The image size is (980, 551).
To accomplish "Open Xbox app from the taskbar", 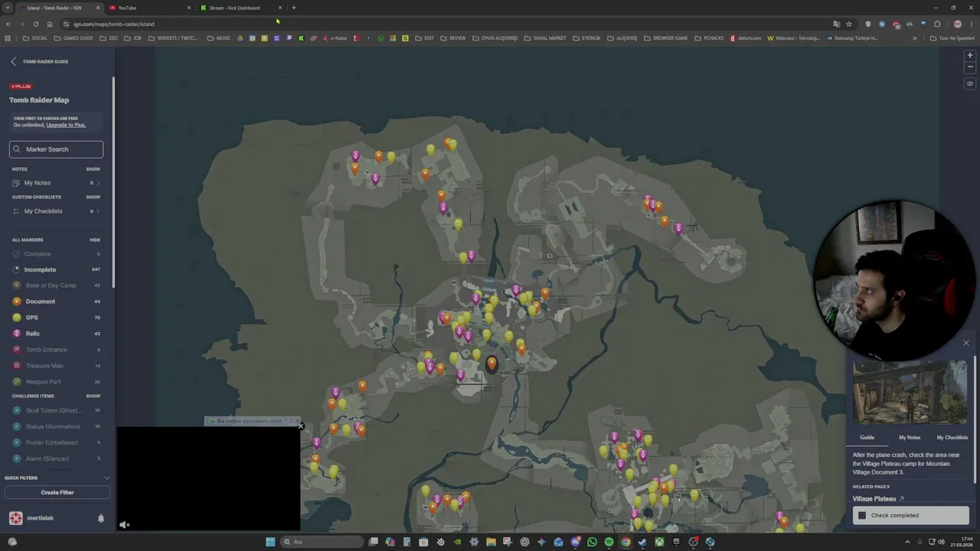I will (659, 542).
